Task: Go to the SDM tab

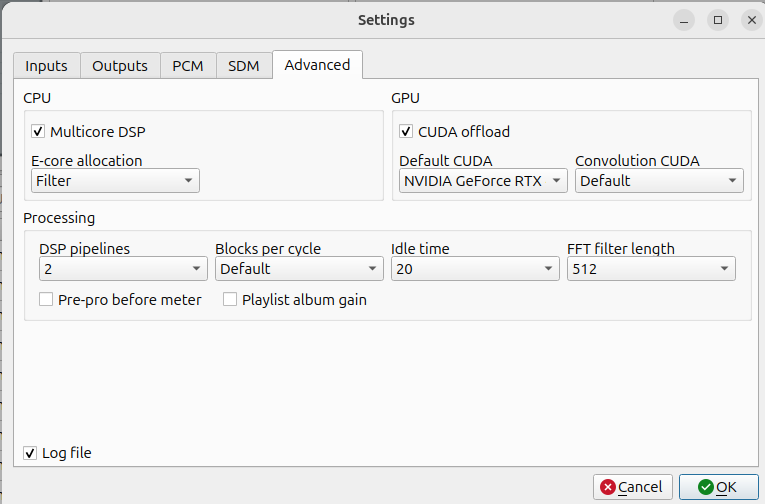Action: click(x=243, y=66)
